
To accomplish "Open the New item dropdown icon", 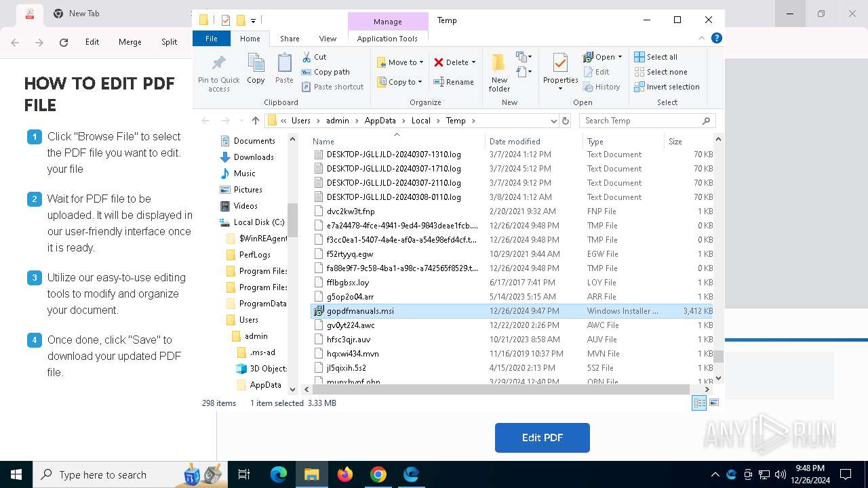I will pyautogui.click(x=524, y=57).
